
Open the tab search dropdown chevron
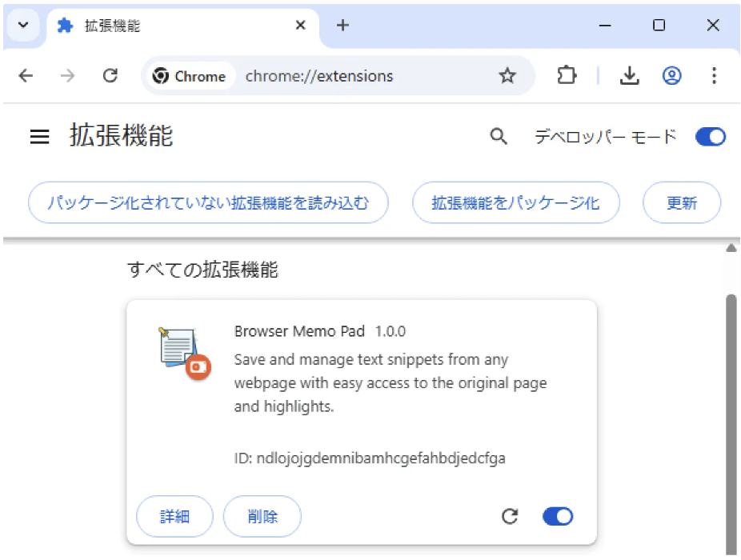(23, 25)
